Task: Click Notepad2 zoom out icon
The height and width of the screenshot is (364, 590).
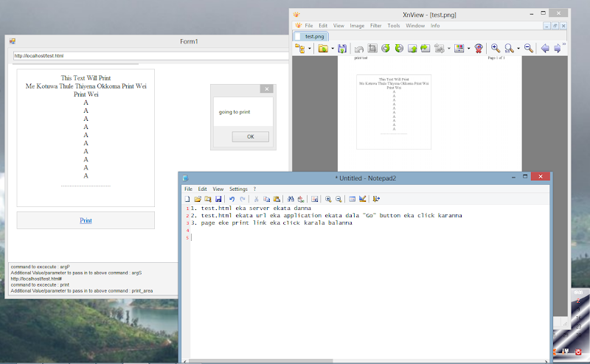Action: [x=339, y=199]
